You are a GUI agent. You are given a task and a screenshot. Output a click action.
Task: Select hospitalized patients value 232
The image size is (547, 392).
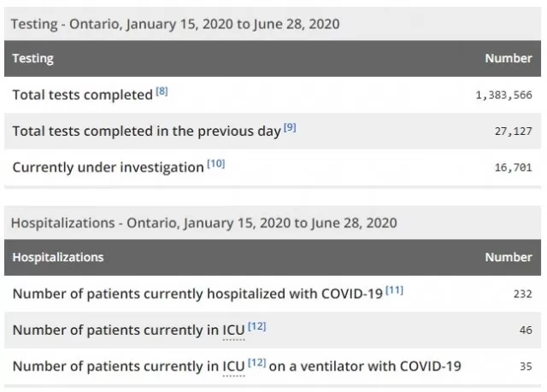tap(523, 294)
